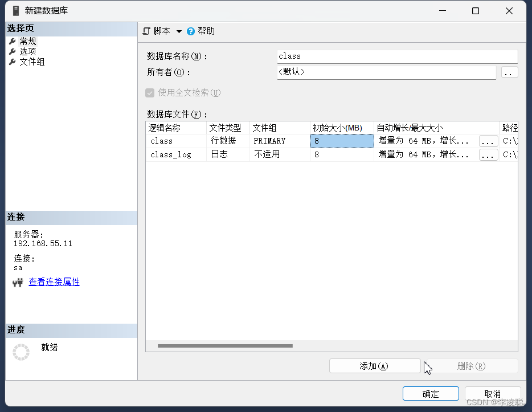Image resolution: width=532 pixels, height=412 pixels.
Task: Open the owner browse (..) selector
Action: click(x=509, y=72)
